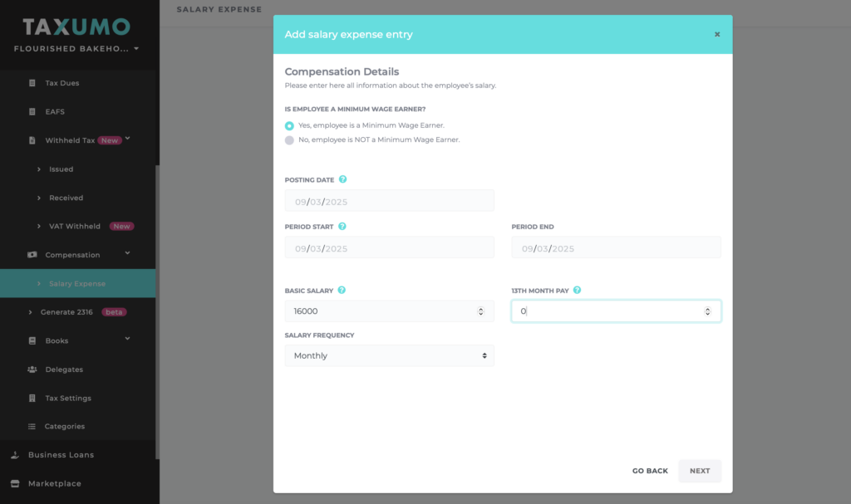Click the Delegates people icon

click(32, 369)
